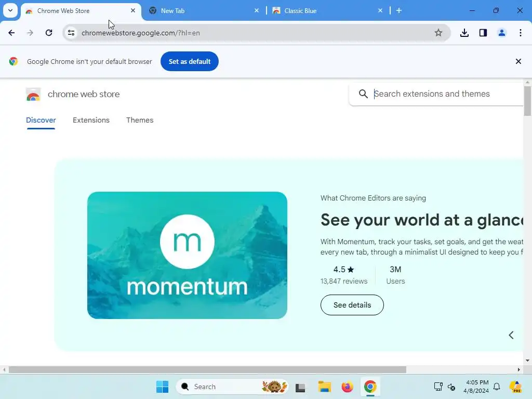
Task: Click the address bar URL
Action: 140,33
